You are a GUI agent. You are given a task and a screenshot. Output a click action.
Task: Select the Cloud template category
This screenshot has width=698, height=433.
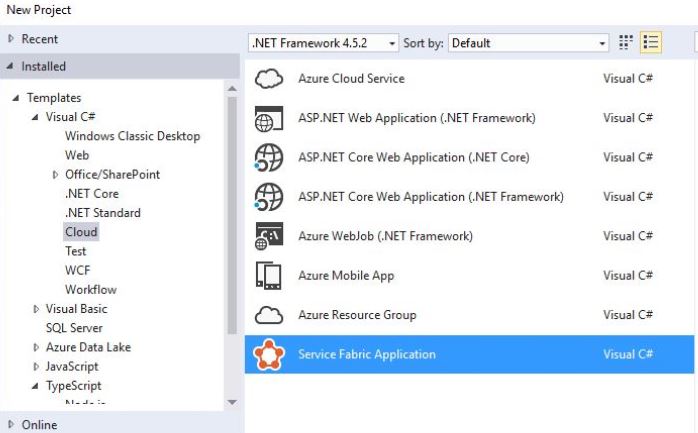pos(81,232)
